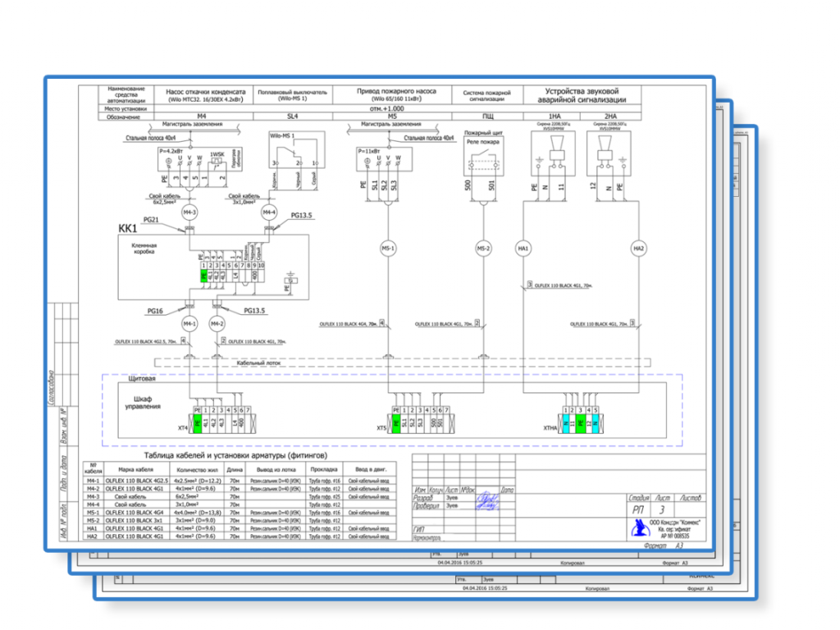Click the 'Реле пожара' relay contact symbol
Image resolution: width=840 pixels, height=630 pixels.
point(483,160)
